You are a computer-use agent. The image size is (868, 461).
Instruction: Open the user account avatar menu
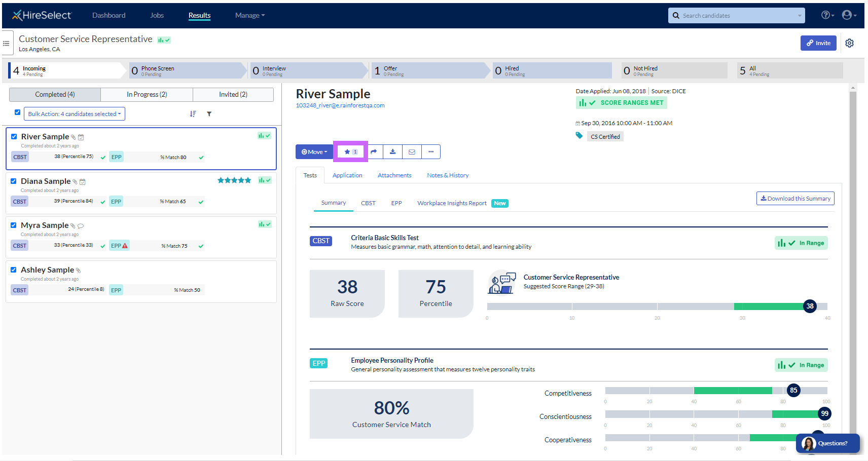click(x=849, y=15)
